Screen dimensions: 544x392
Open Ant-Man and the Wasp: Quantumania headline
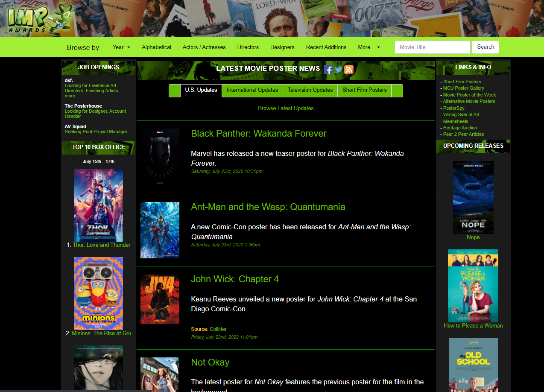pos(268,207)
